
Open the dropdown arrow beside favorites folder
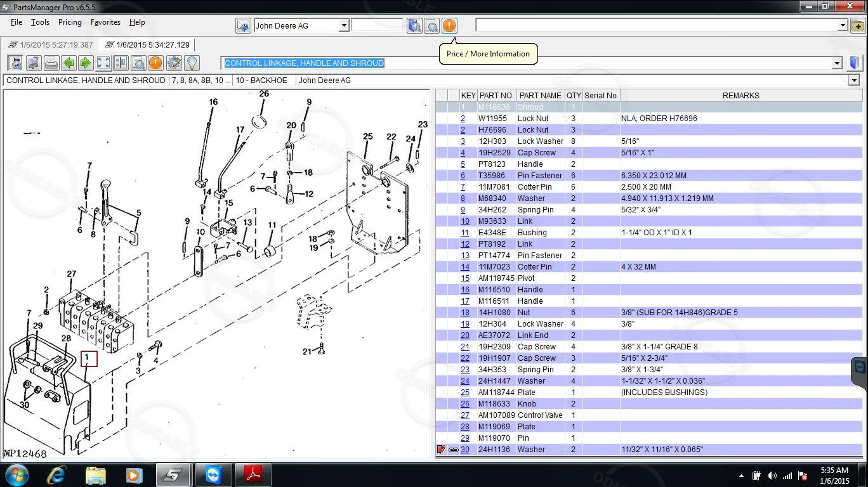point(843,26)
